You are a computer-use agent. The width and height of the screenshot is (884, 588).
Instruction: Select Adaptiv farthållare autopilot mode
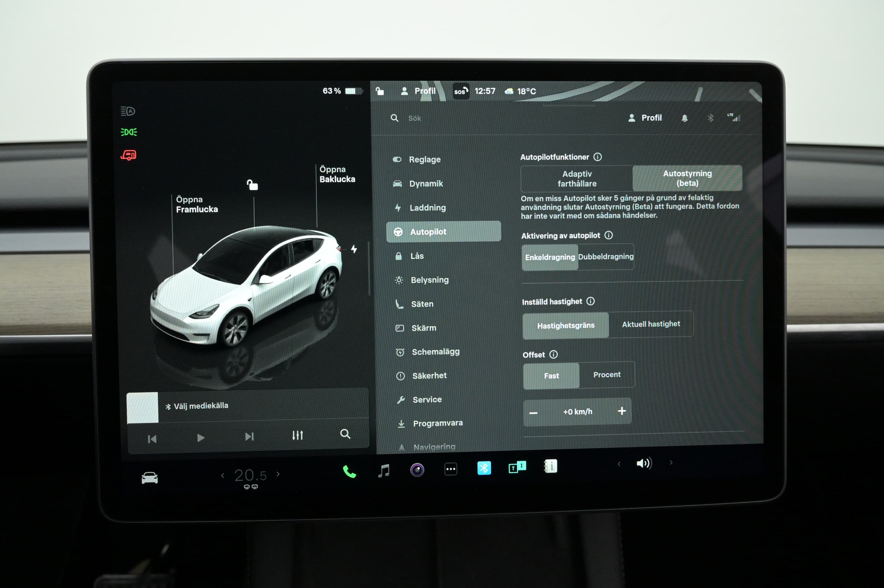click(x=576, y=179)
